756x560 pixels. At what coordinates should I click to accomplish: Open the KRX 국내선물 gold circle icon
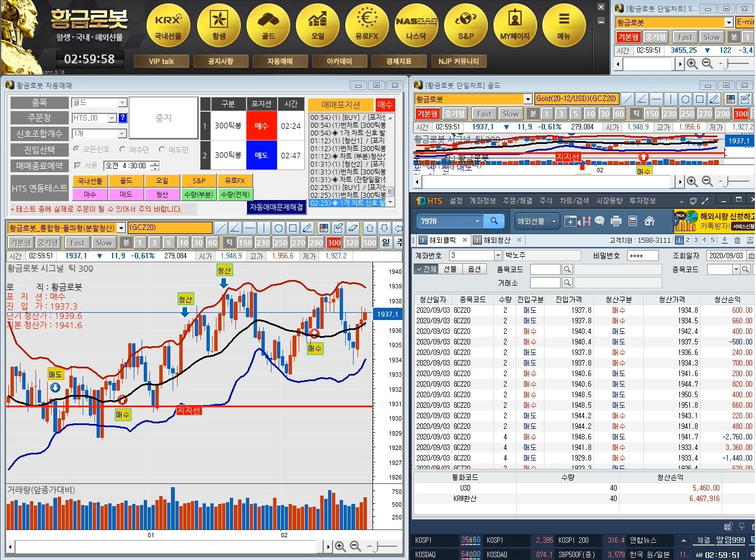168,25
